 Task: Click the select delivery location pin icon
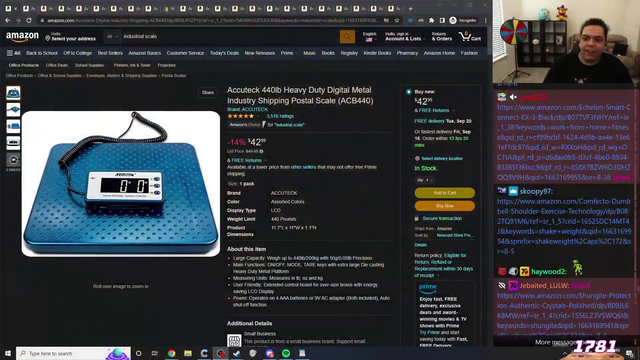(x=417, y=158)
